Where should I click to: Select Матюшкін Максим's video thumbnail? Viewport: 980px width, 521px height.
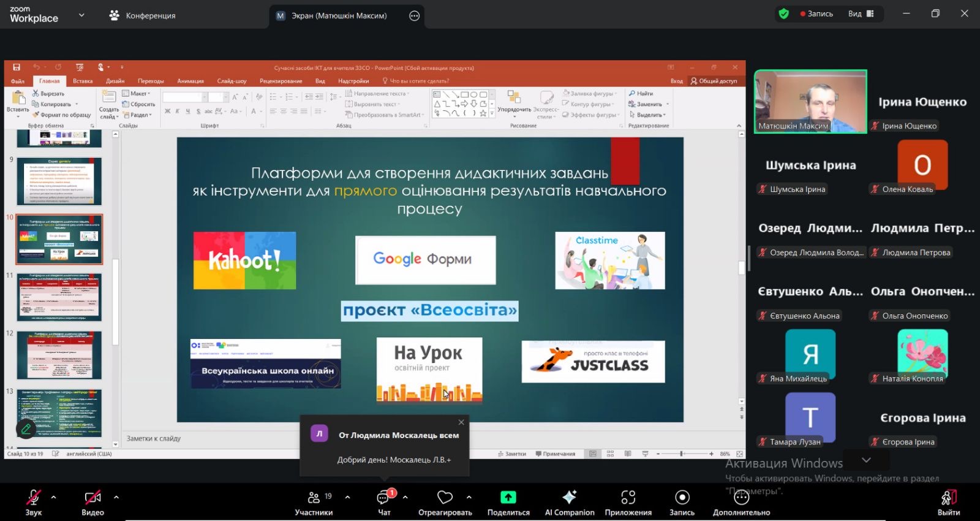[810, 101]
